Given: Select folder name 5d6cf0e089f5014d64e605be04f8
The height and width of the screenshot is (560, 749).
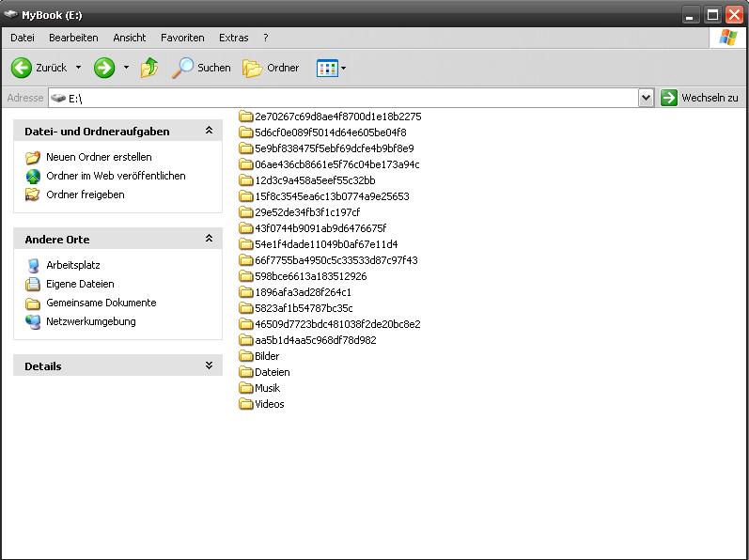Looking at the screenshot, I should (331, 132).
